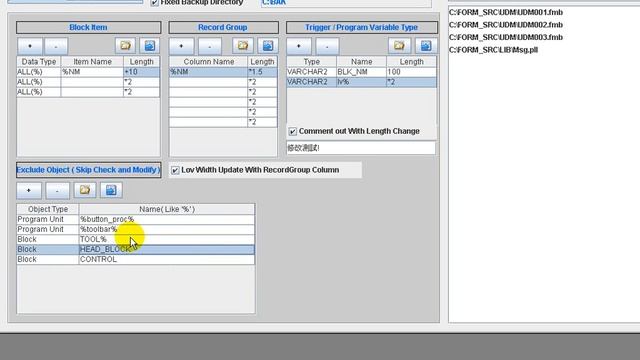Select TOOL% block exclude entry
The width and height of the screenshot is (640, 360).
click(x=167, y=239)
